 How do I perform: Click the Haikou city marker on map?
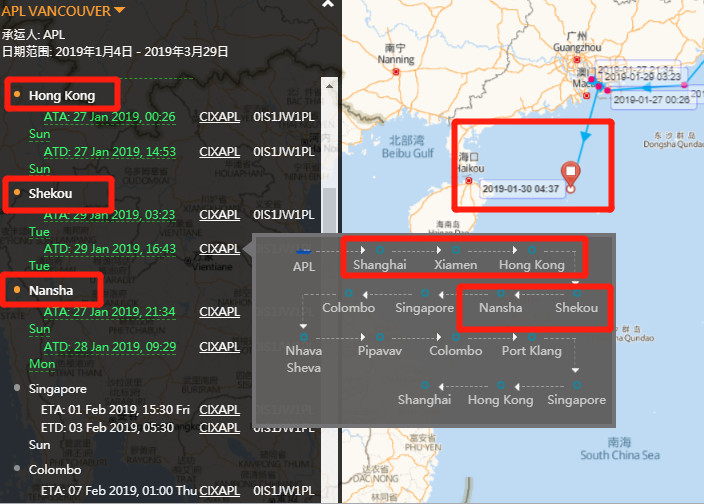click(x=469, y=180)
